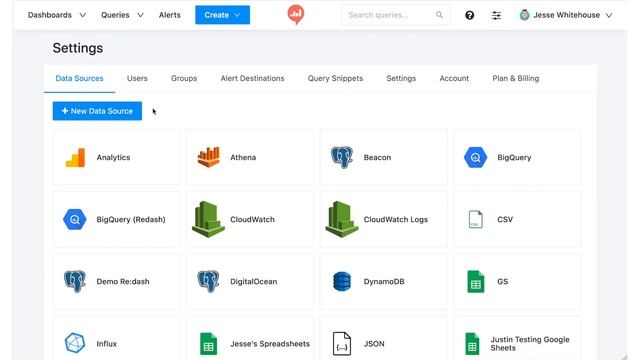Screen dimensions: 640x360
Task: Open the DynamoDB label text
Action: coord(384,282)
